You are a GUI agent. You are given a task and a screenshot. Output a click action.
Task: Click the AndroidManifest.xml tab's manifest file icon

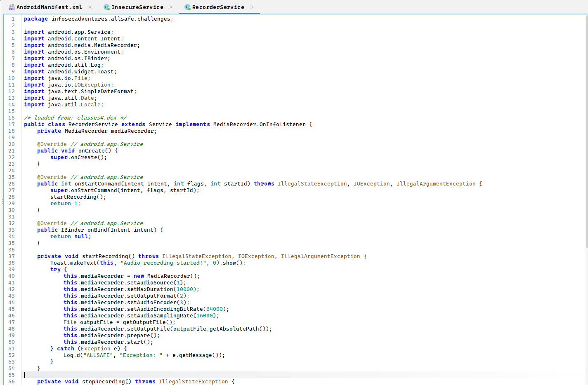click(x=12, y=7)
